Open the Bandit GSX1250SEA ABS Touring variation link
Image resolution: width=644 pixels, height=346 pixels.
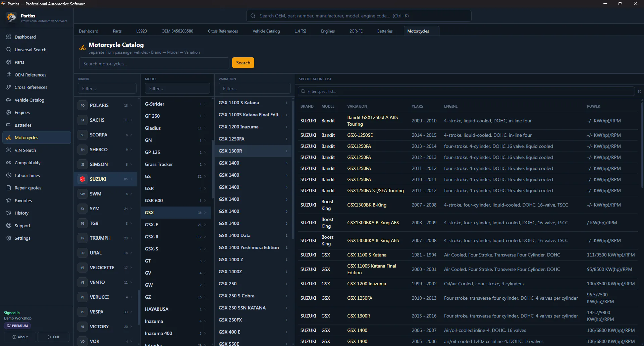(372, 121)
